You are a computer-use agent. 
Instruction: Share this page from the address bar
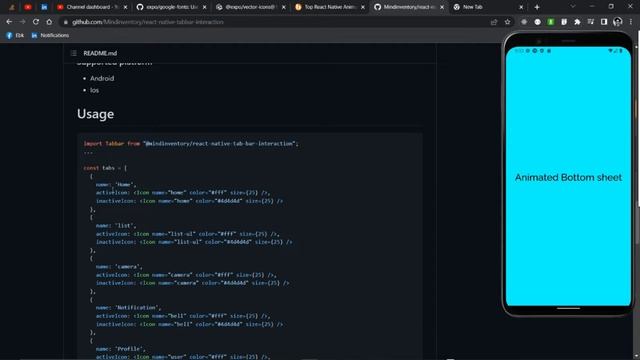point(494,22)
